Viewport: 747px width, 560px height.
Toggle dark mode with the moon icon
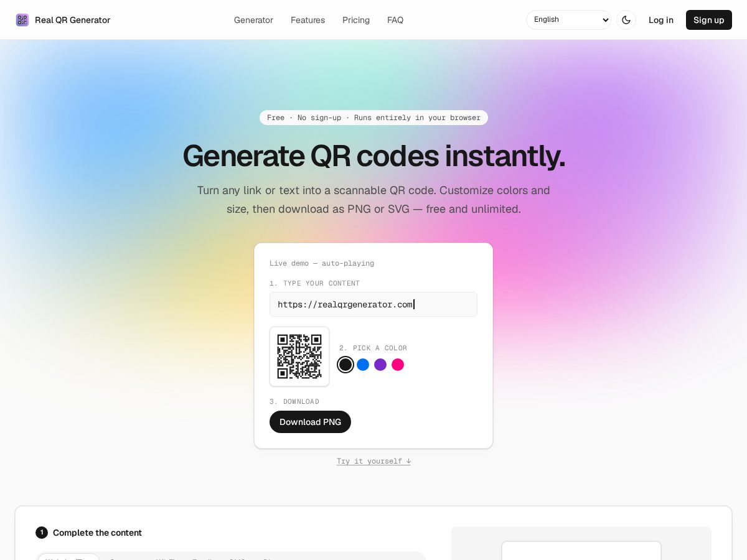[626, 20]
